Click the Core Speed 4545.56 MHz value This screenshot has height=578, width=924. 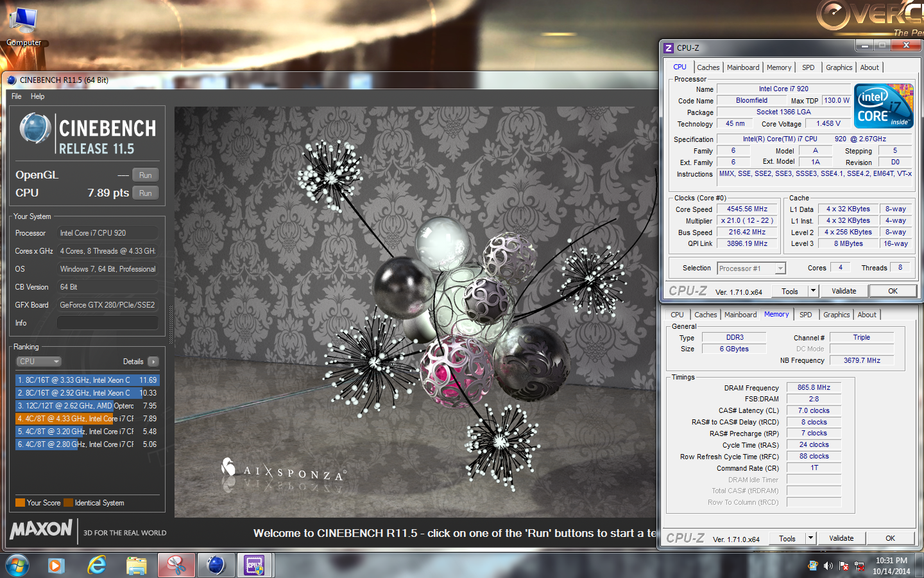[747, 209]
